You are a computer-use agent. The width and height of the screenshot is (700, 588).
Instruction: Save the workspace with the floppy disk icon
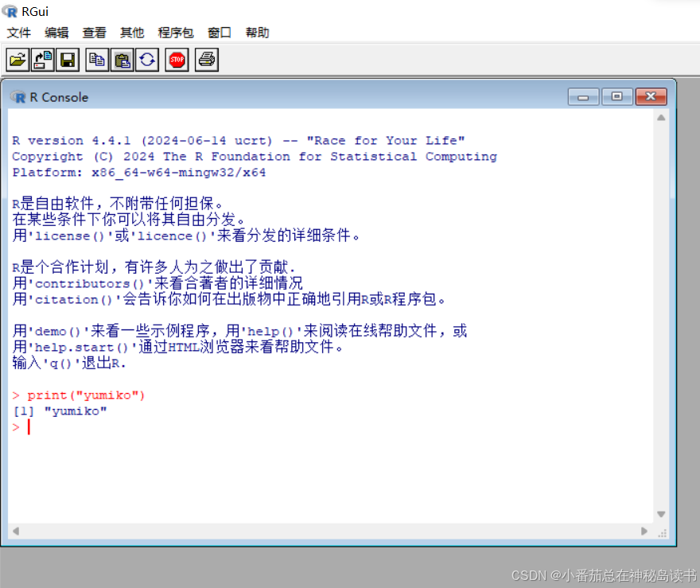point(68,59)
